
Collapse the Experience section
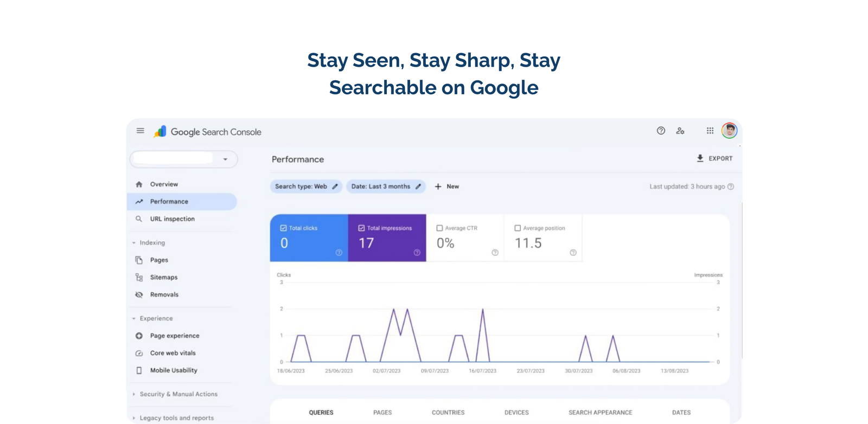[134, 319]
